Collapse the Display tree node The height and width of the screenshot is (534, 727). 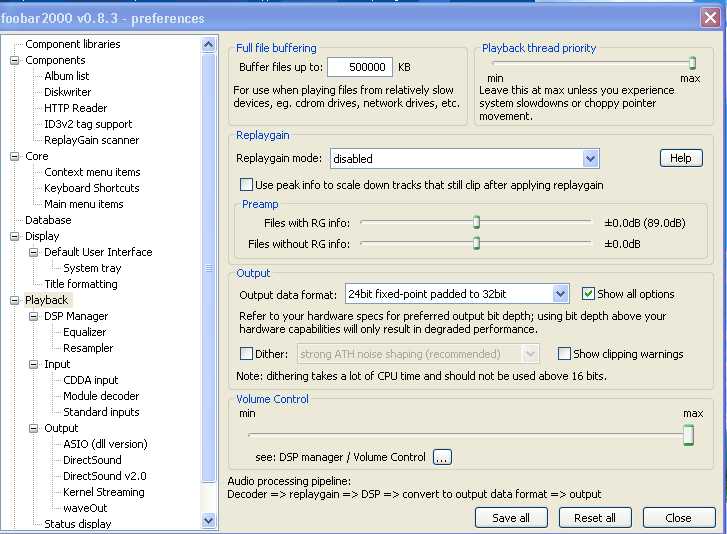[15, 236]
